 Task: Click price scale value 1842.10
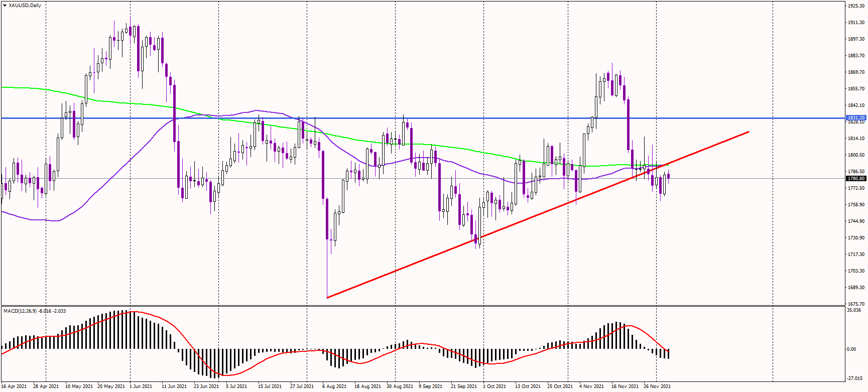(x=856, y=105)
